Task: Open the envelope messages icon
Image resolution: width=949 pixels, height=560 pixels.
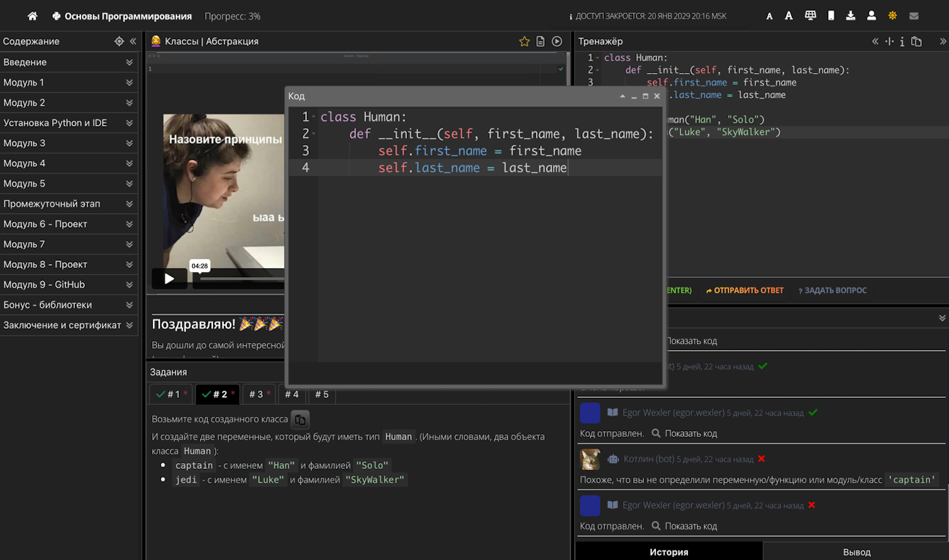Action: tap(914, 16)
